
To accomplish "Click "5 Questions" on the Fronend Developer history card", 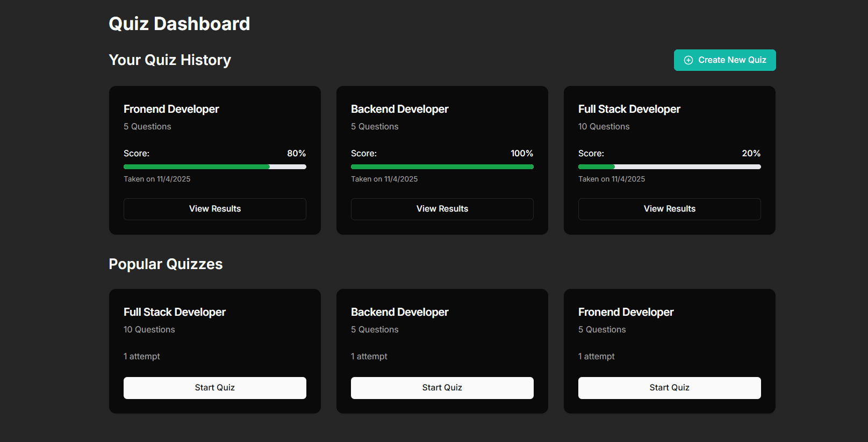I will pos(147,127).
